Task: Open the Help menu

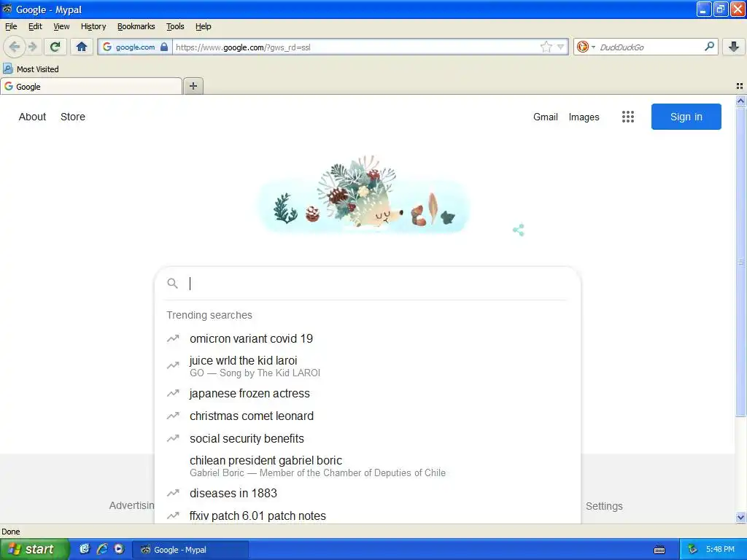Action: tap(204, 27)
